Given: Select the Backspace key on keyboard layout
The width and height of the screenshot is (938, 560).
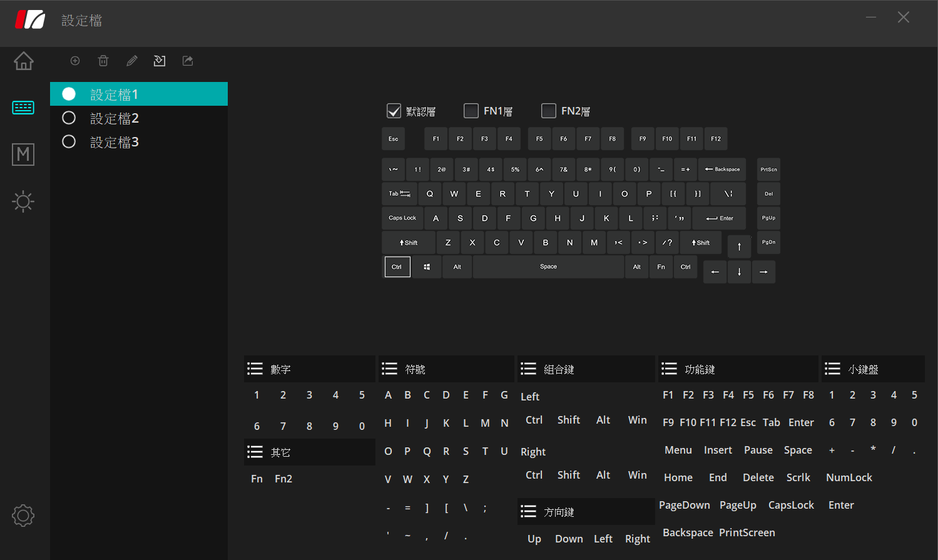Looking at the screenshot, I should pyautogui.click(x=722, y=170).
